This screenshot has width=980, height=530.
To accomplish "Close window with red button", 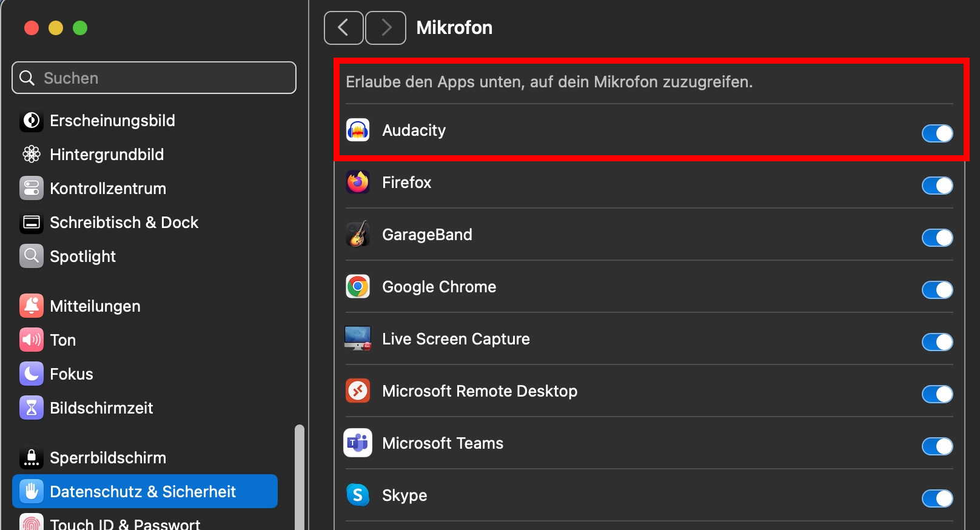I will pos(32,28).
